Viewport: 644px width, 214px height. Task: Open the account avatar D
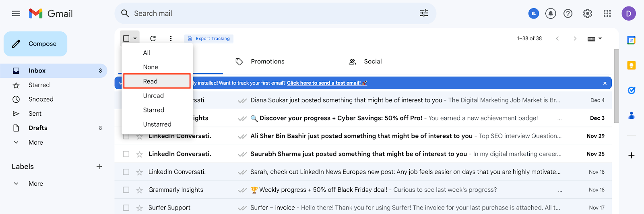tap(629, 14)
